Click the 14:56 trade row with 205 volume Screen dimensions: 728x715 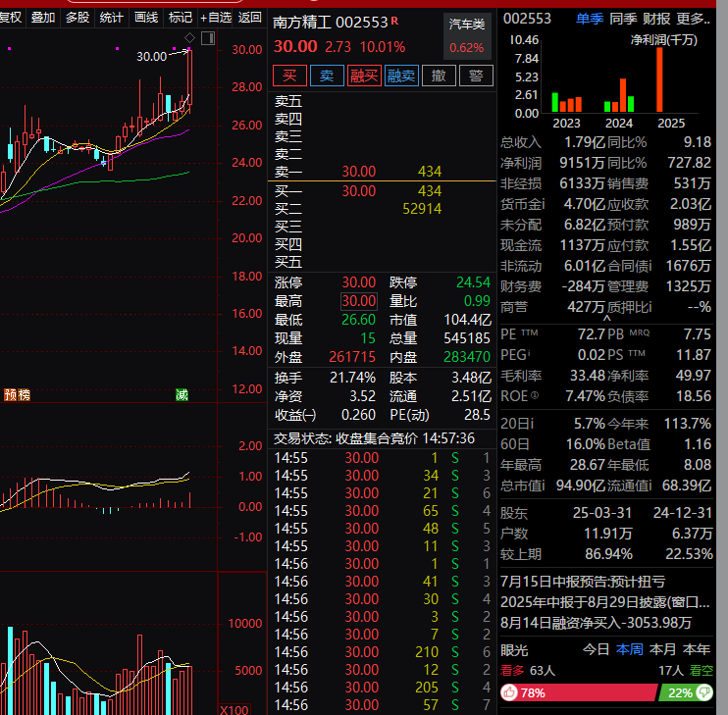[382, 688]
